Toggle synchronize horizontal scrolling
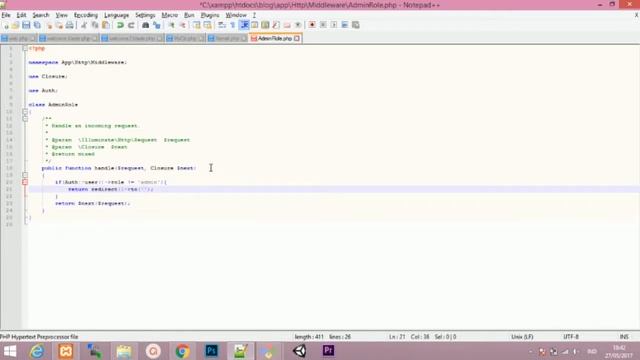Image resolution: width=640 pixels, height=360 pixels. tap(207, 25)
